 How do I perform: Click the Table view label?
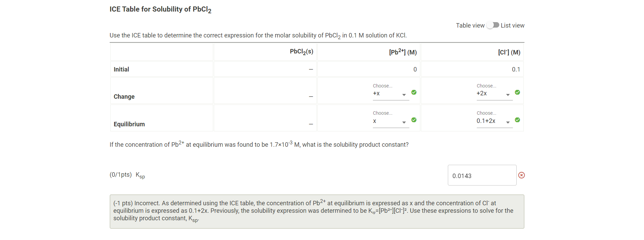(x=470, y=25)
